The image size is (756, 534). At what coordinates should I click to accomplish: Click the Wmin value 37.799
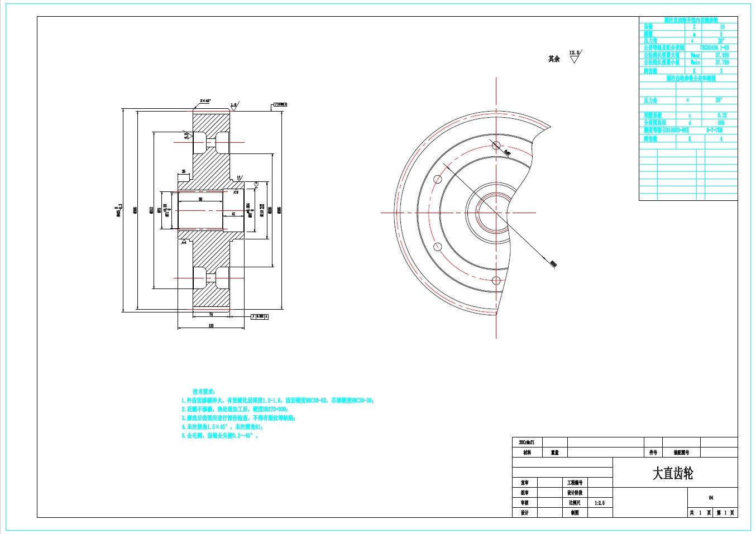[x=722, y=62]
